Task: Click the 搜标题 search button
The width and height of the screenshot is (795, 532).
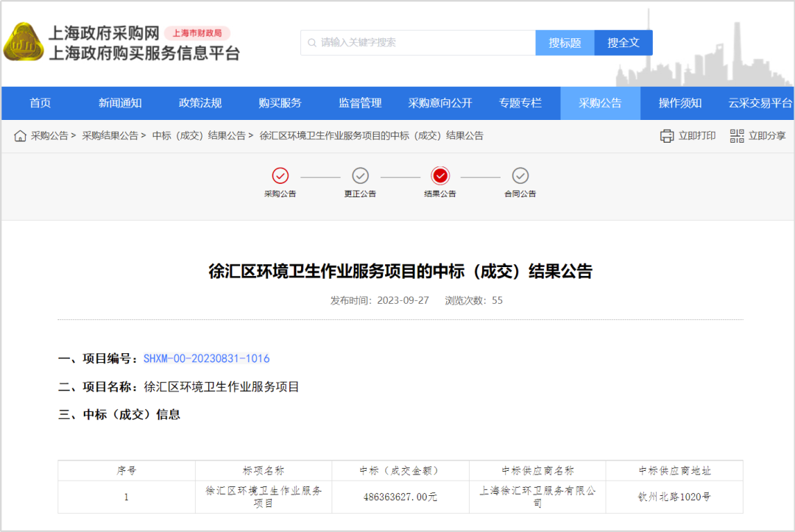Action: 565,42
